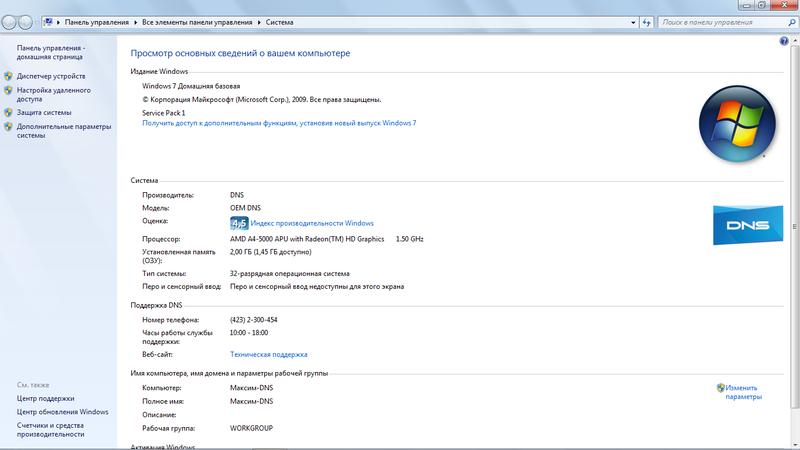Open the address bar history dropdown arrow
The width and height of the screenshot is (800, 450).
click(x=633, y=22)
